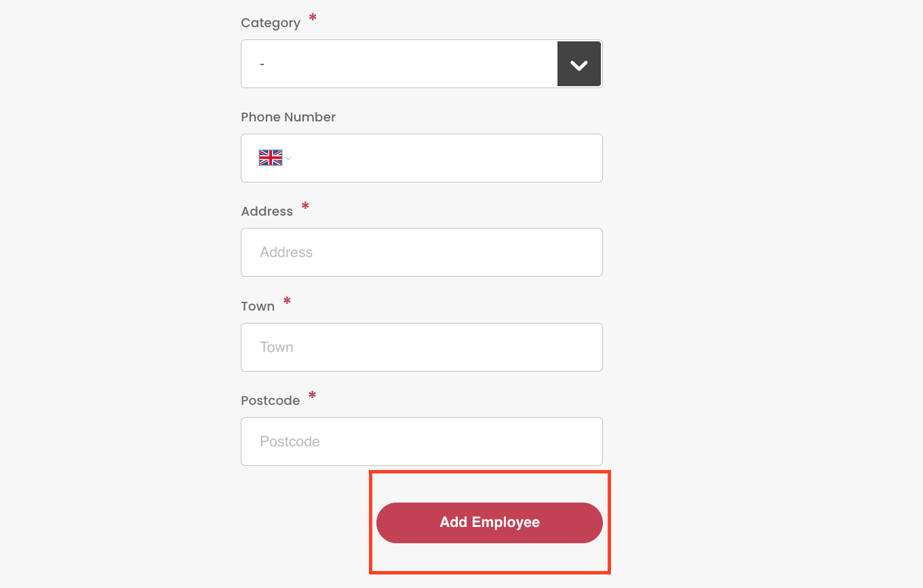Click the Postcode field label
Screen dimensions: 923x588
[271, 401]
